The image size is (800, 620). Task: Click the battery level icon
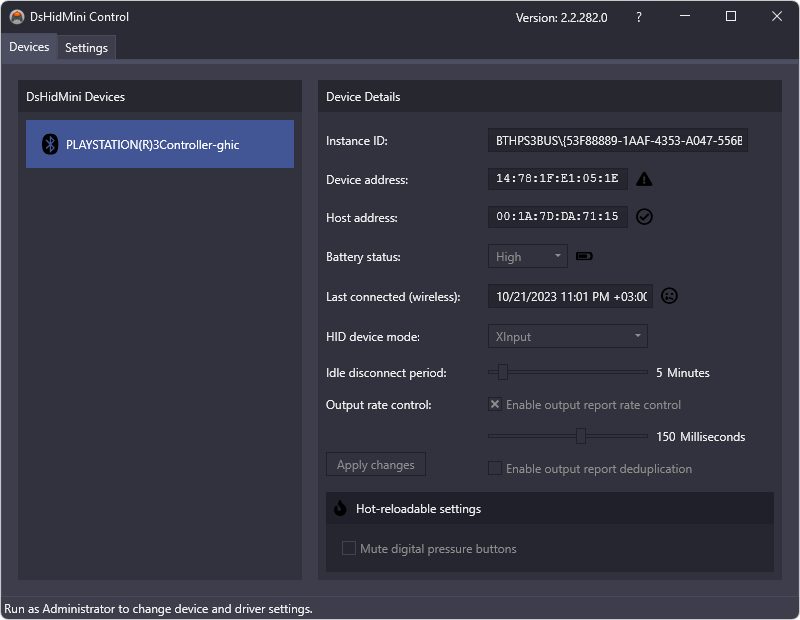(584, 256)
